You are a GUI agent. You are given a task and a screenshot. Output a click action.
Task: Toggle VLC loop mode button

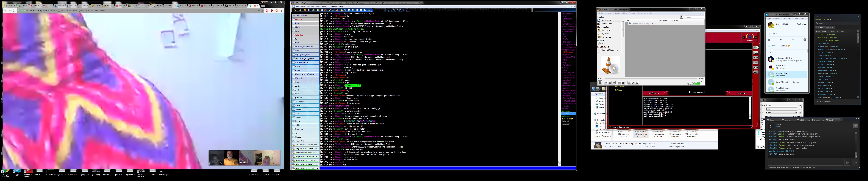pos(633,83)
